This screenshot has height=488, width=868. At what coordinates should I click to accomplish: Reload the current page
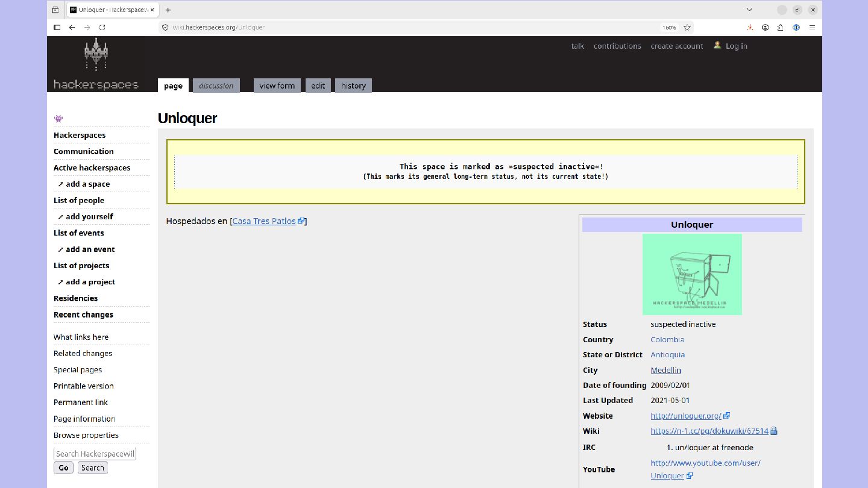coord(102,27)
